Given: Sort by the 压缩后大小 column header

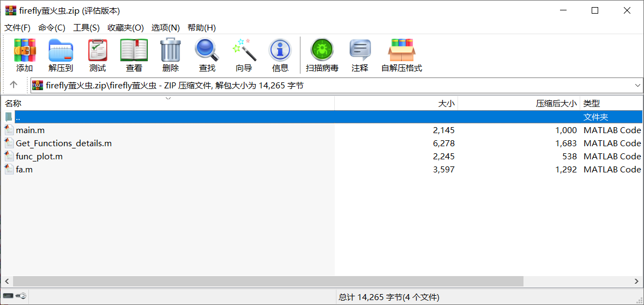Looking at the screenshot, I should tap(519, 104).
